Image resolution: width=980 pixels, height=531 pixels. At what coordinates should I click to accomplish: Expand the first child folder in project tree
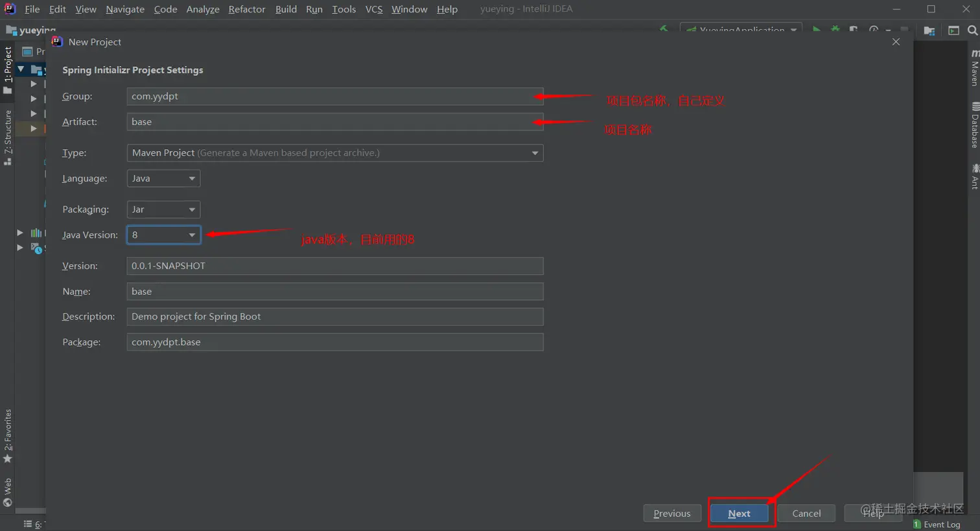pos(34,84)
